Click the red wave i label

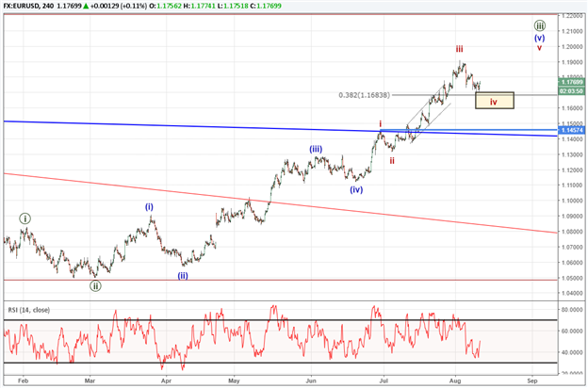(x=381, y=124)
